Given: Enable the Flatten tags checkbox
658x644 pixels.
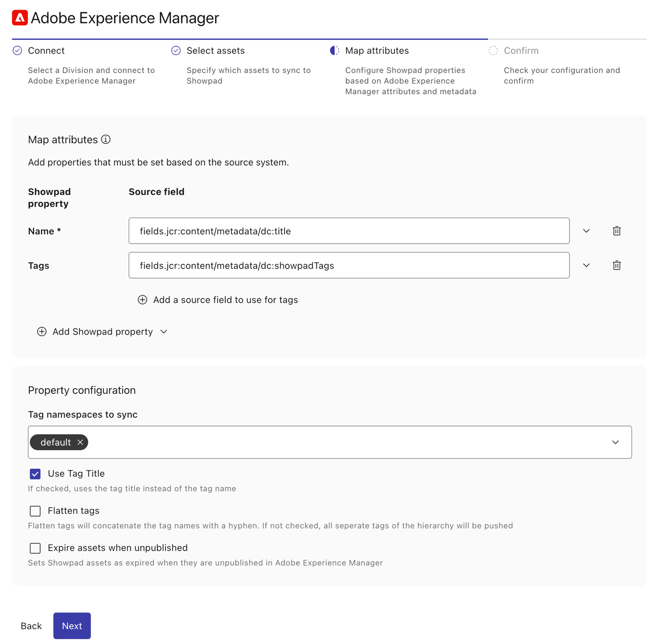Looking at the screenshot, I should point(35,511).
